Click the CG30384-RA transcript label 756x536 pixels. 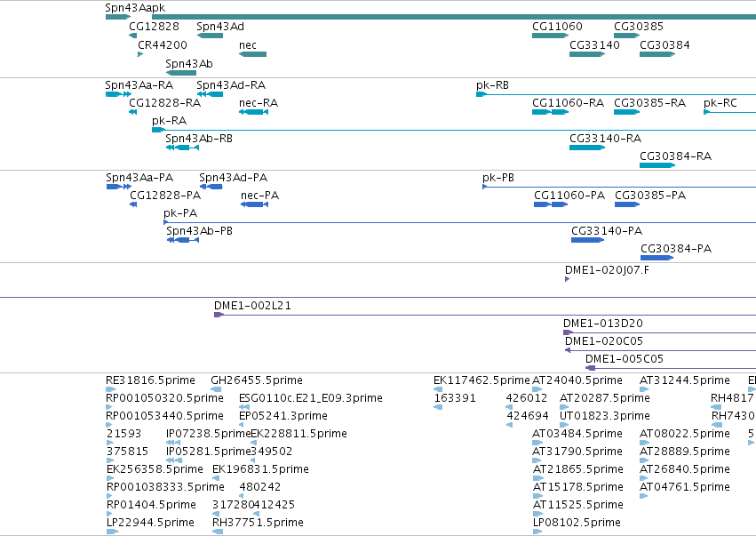[x=675, y=156]
